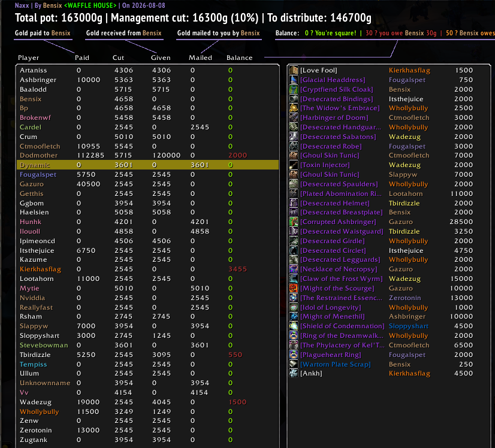Open the [Ghoul Skin Tunic] link bought by Slappyw
This screenshot has width=495, height=448.
(x=330, y=174)
